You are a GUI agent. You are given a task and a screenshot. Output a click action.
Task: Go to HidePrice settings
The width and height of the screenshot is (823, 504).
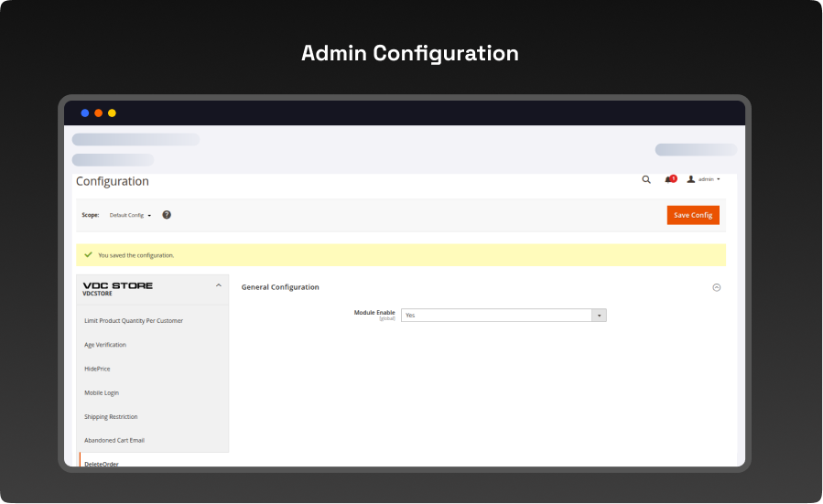(x=97, y=369)
